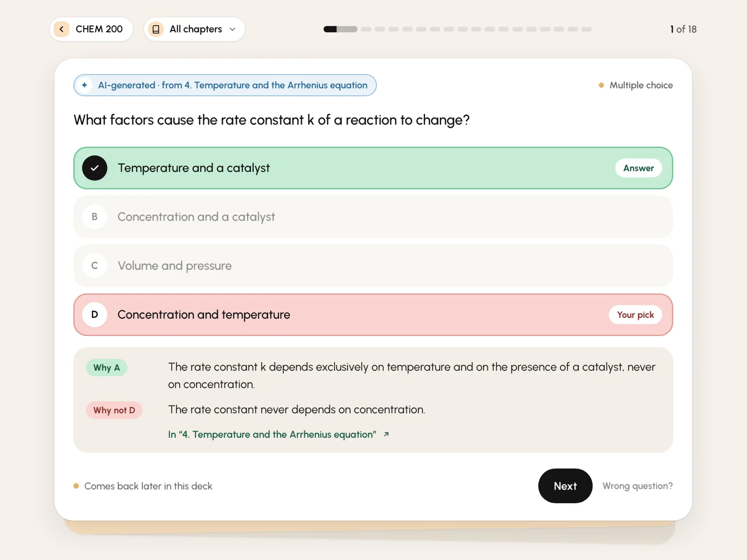
Task: Click the D letter circle
Action: [x=95, y=315]
